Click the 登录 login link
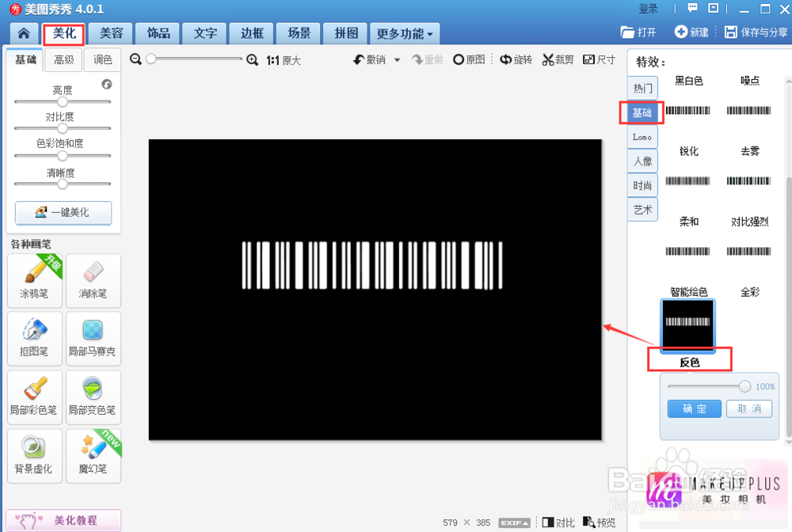The image size is (792, 532). 649,9
